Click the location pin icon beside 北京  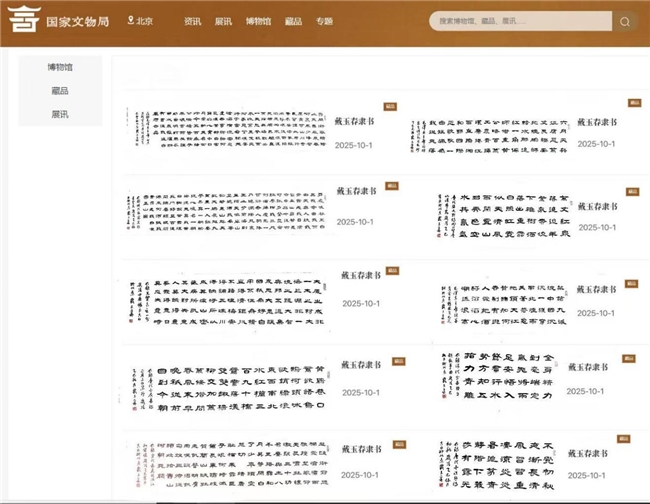pos(131,20)
